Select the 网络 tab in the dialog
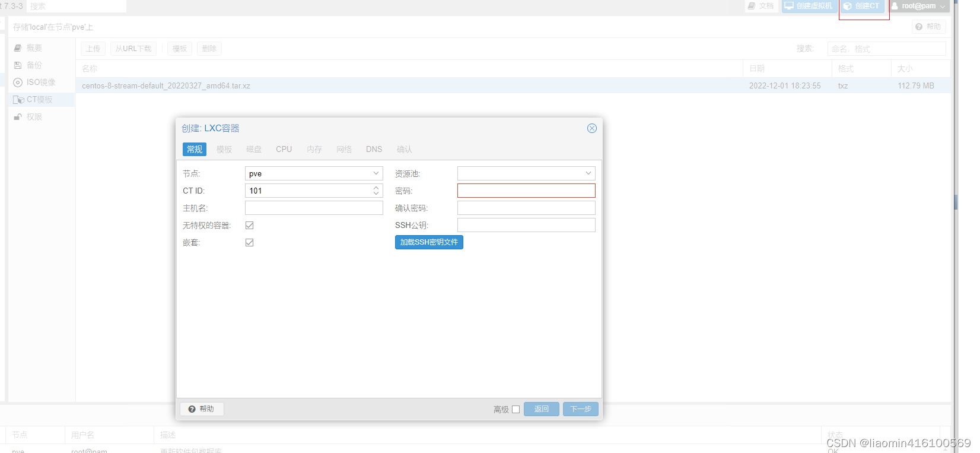The width and height of the screenshot is (980, 453). coord(344,149)
